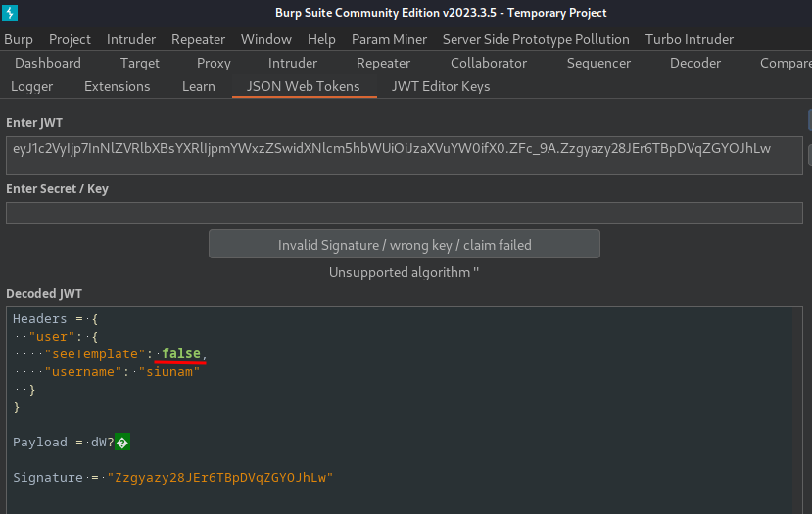Click the Invalid Signature / wrong key button

click(405, 245)
